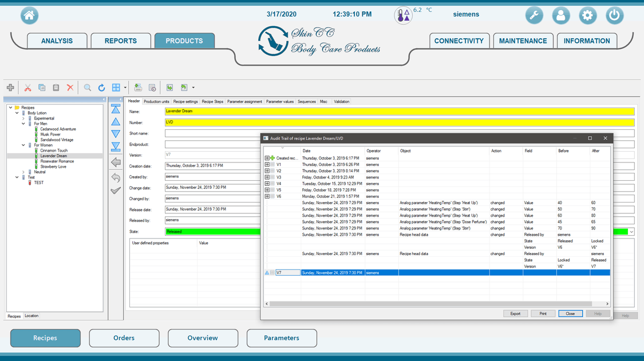The width and height of the screenshot is (644, 361).
Task: Collapse the Body Lotion tree node
Action: (17, 113)
